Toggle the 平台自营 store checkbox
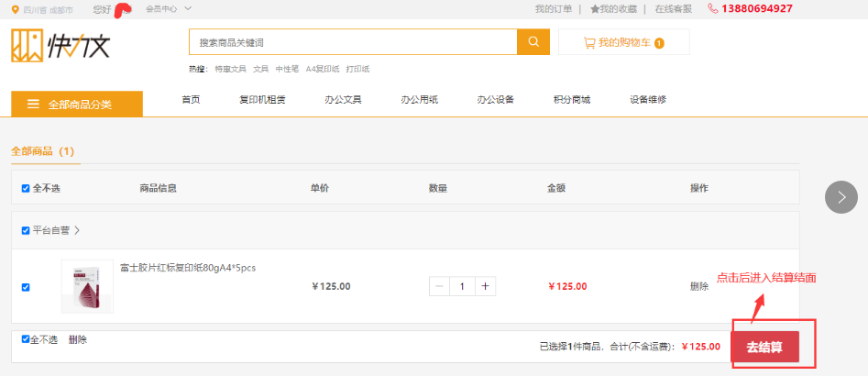868x376 pixels. 26,230
